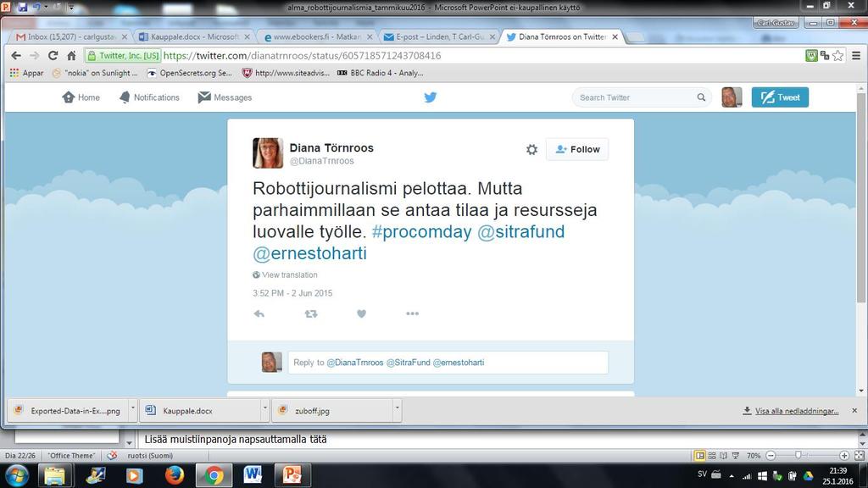This screenshot has width=868, height=488.
Task: Close the downloads bar
Action: tap(854, 411)
